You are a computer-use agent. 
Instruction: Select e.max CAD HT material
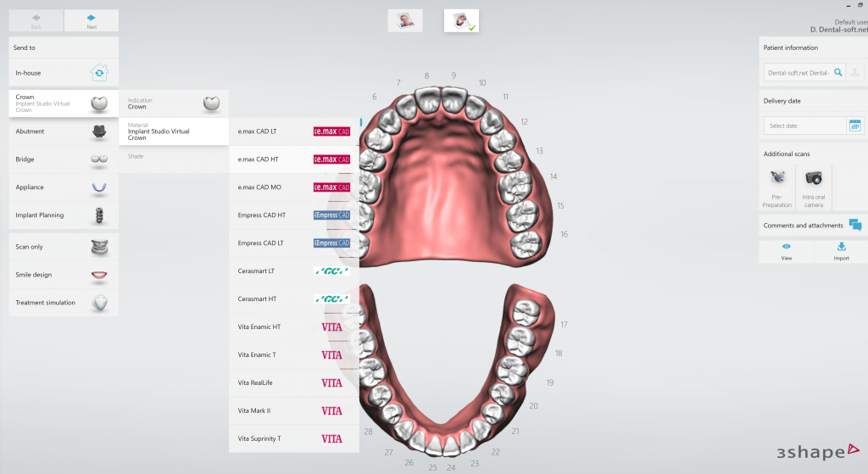click(293, 159)
